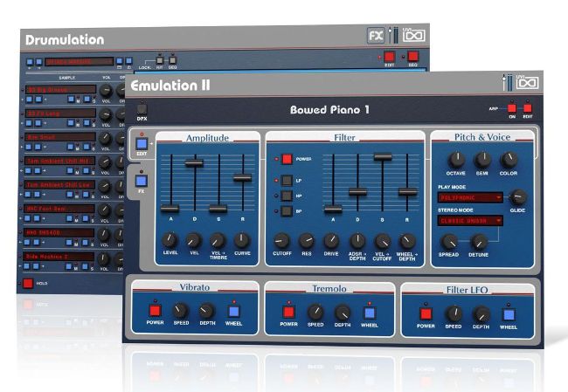Click the HOLD red button in Drumulation
568x392 pixels.
[28, 283]
